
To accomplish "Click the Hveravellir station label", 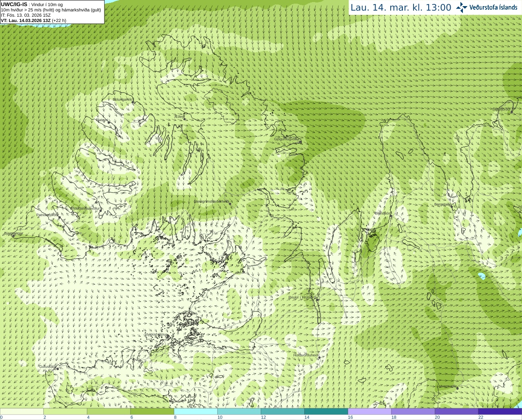I will pos(448,386).
